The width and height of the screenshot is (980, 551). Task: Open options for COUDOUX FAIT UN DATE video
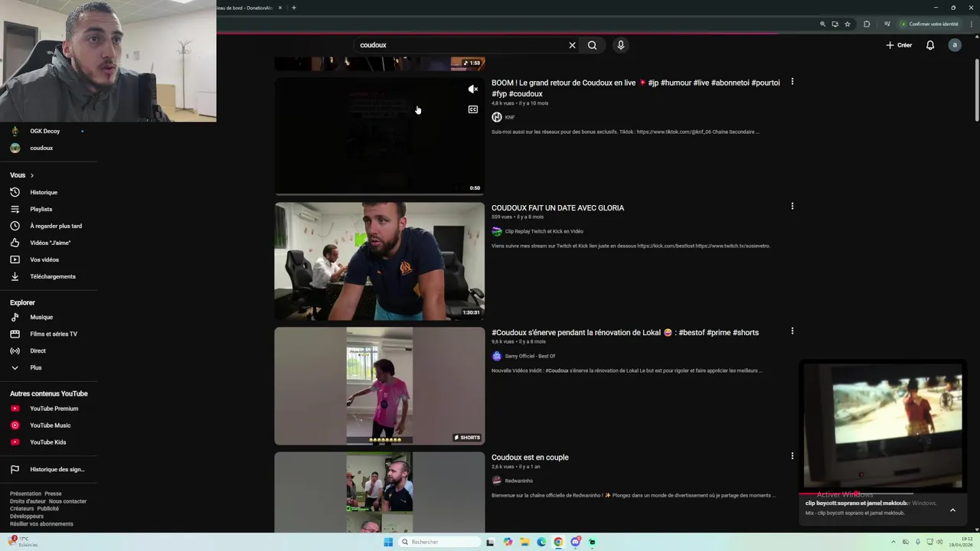point(792,206)
